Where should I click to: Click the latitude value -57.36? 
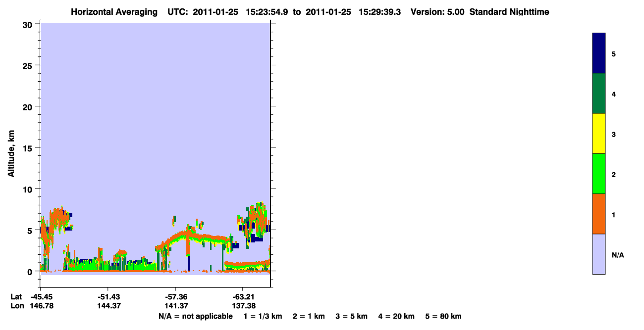(x=176, y=297)
